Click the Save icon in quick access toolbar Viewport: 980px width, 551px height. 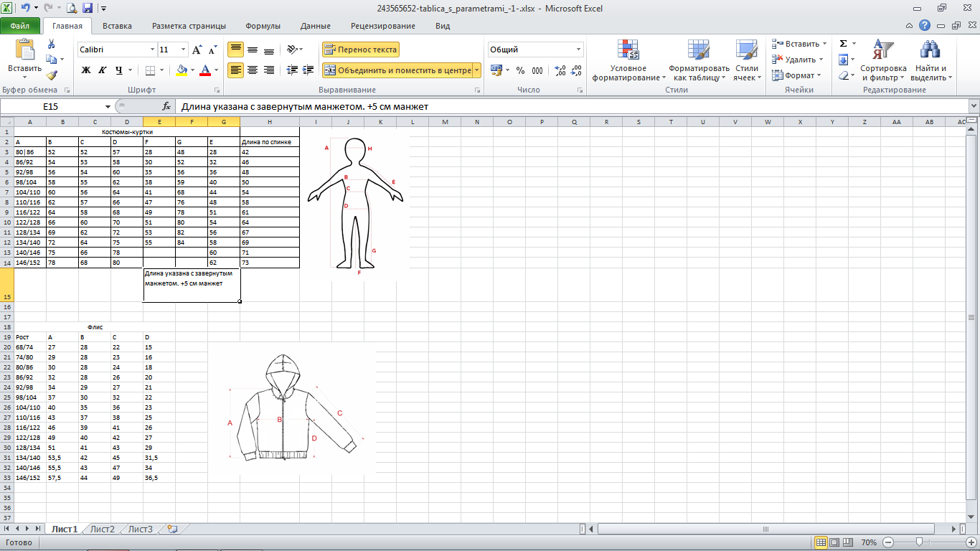[88, 9]
